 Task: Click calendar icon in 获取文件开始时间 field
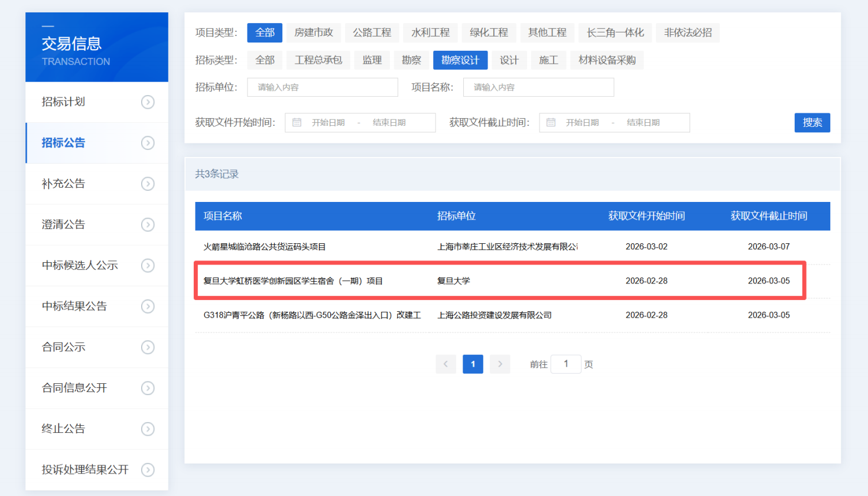(x=297, y=122)
